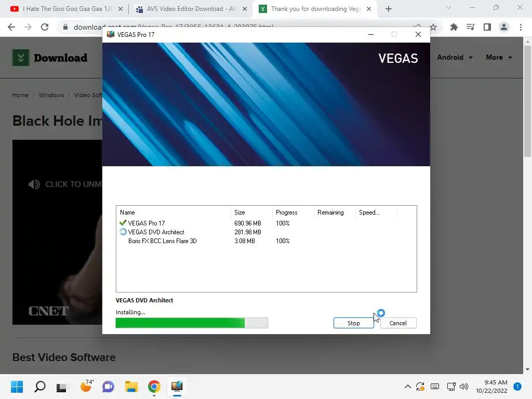Close the YouTube Goo Goo Gaa Gaa tab

121,9
